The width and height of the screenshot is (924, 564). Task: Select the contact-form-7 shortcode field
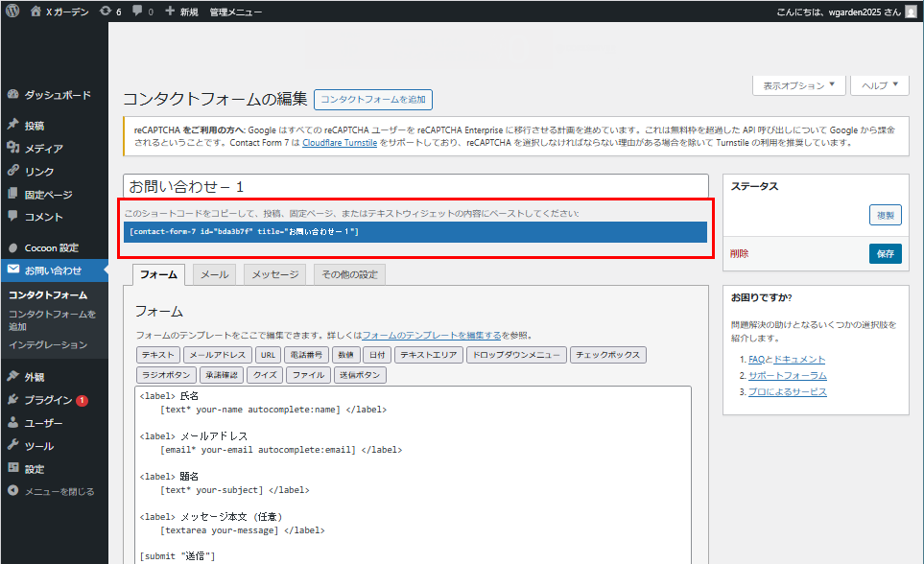(x=415, y=231)
